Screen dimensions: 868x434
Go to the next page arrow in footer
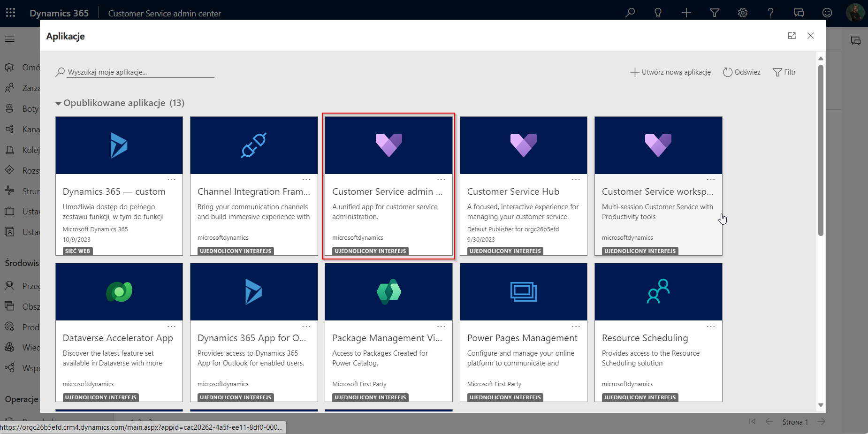821,421
